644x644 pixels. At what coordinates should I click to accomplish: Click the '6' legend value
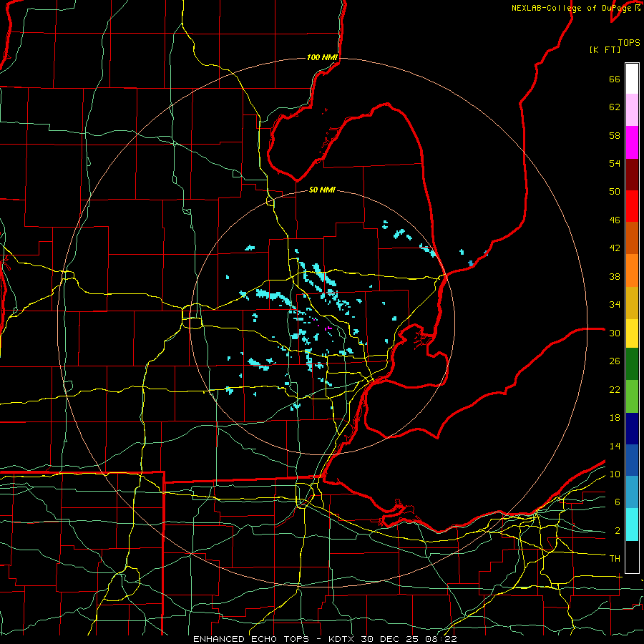[618, 502]
